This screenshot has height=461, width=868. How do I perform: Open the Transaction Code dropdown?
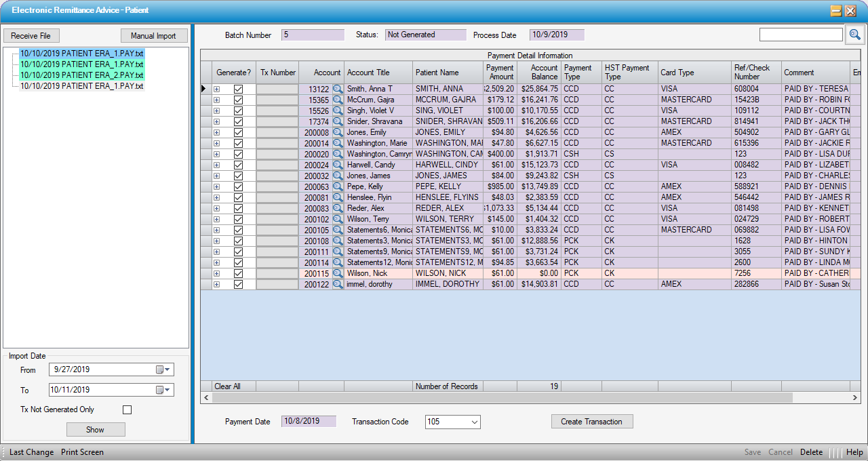(474, 422)
